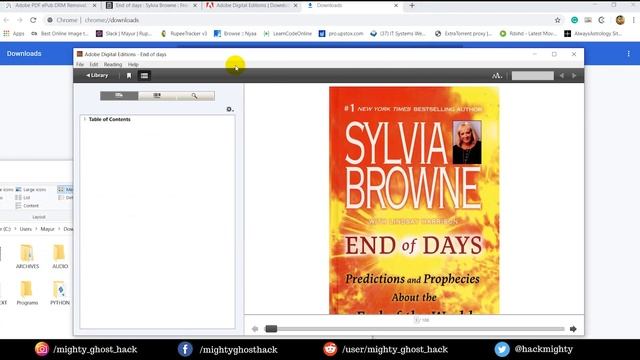Select Content layout in File Explorer

click(27, 206)
